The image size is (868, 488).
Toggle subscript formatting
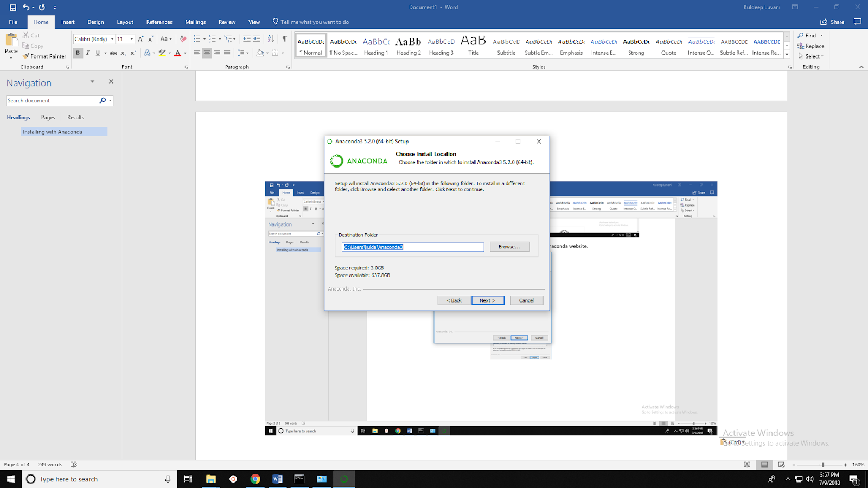click(x=123, y=53)
